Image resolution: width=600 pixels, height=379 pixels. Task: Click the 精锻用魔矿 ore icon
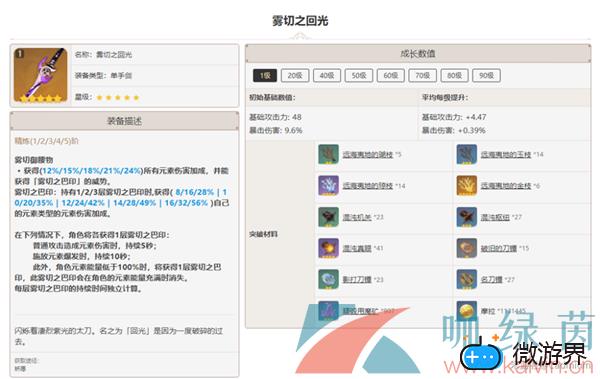click(x=328, y=310)
